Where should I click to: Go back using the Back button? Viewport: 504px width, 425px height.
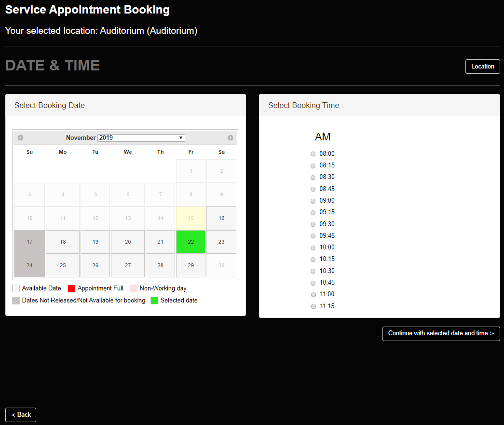pyautogui.click(x=20, y=414)
